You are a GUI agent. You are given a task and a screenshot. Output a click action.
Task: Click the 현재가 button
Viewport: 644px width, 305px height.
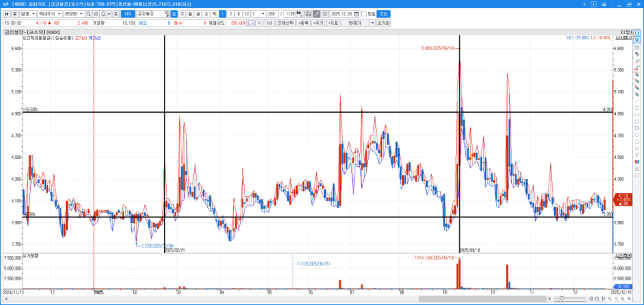(x=355, y=23)
